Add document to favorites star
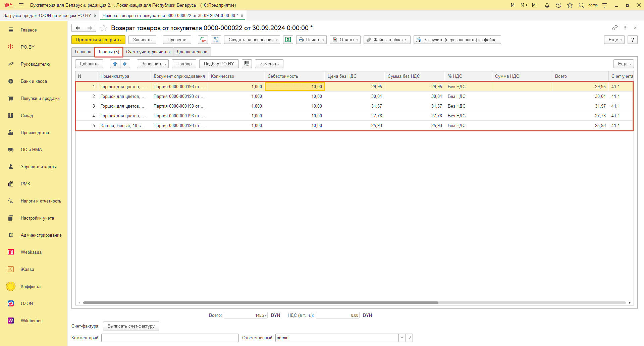This screenshot has width=644, height=346. pyautogui.click(x=104, y=28)
